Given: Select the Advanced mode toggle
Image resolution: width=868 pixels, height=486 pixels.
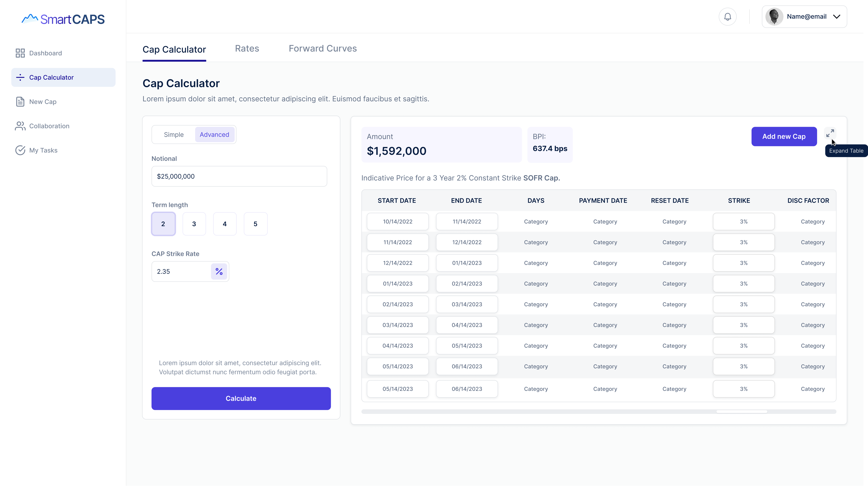Looking at the screenshot, I should tap(214, 135).
